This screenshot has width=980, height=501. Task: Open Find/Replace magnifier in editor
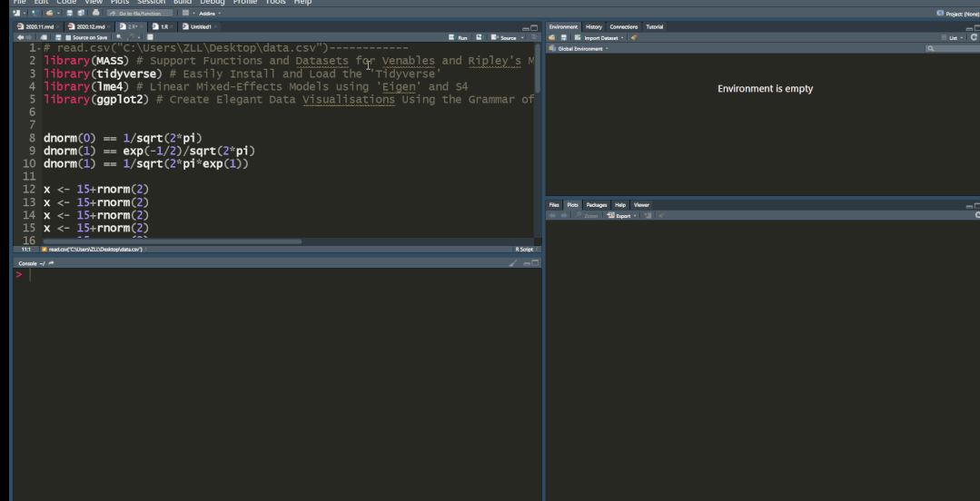click(x=119, y=37)
